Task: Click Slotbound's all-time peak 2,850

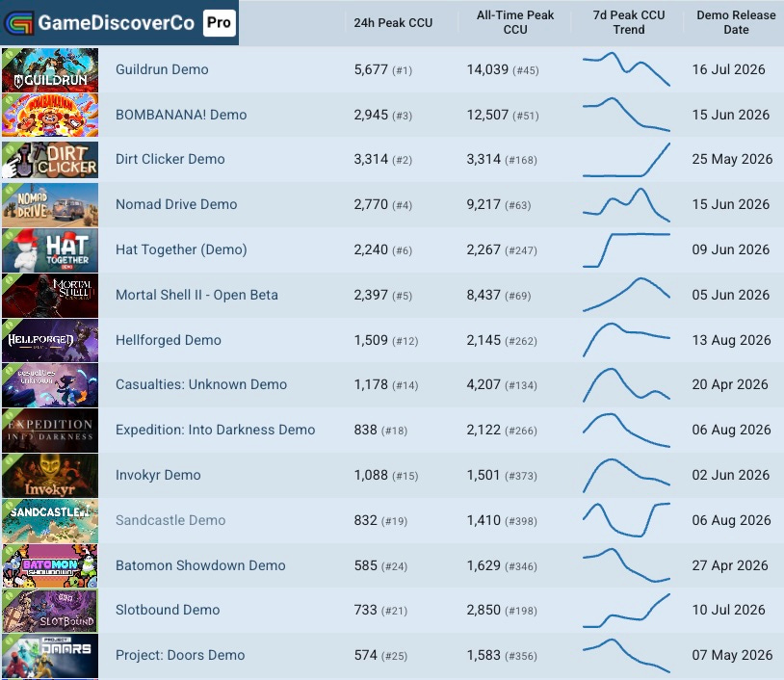Action: pos(483,610)
